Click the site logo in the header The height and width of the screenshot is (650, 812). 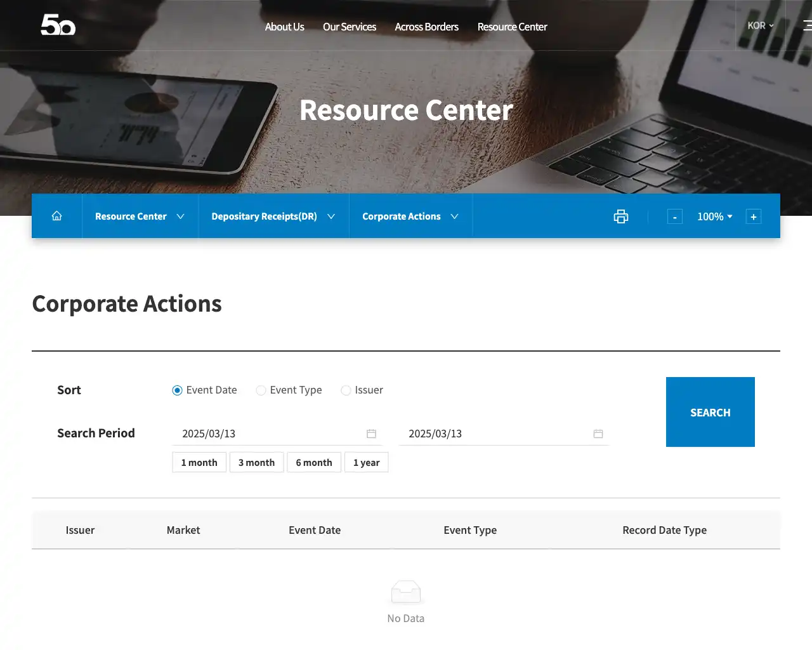pos(58,25)
